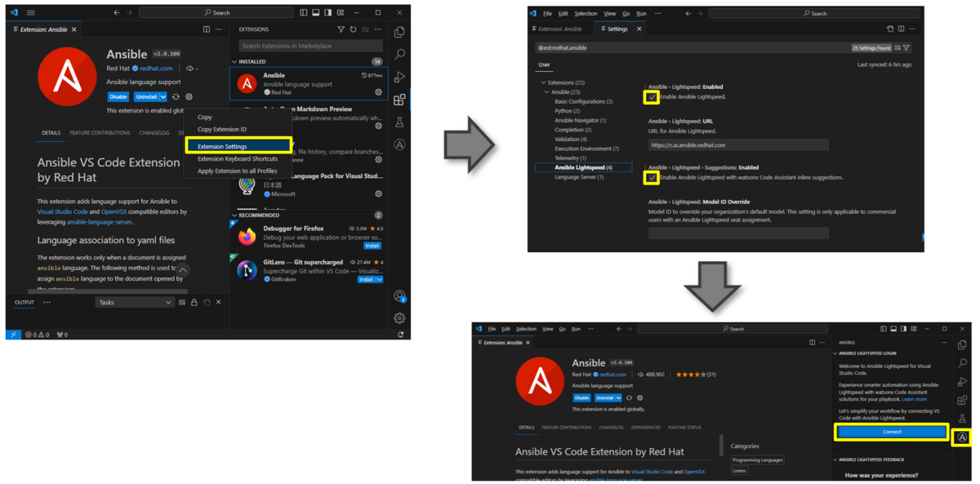Open the Run and Debug view
980x484 pixels.
pyautogui.click(x=399, y=77)
